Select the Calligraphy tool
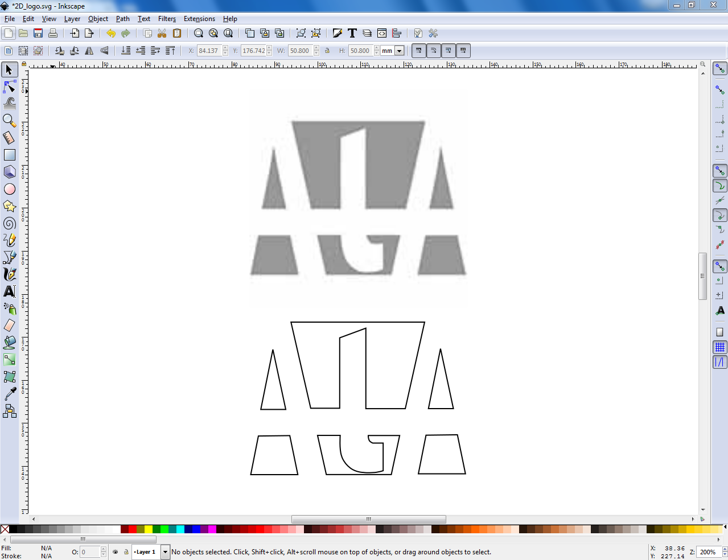 click(10, 274)
